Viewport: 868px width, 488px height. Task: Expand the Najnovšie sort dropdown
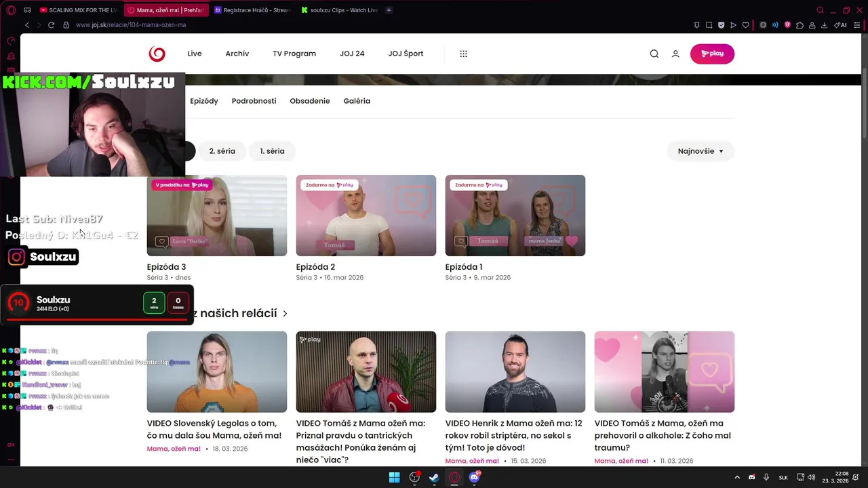(x=701, y=151)
